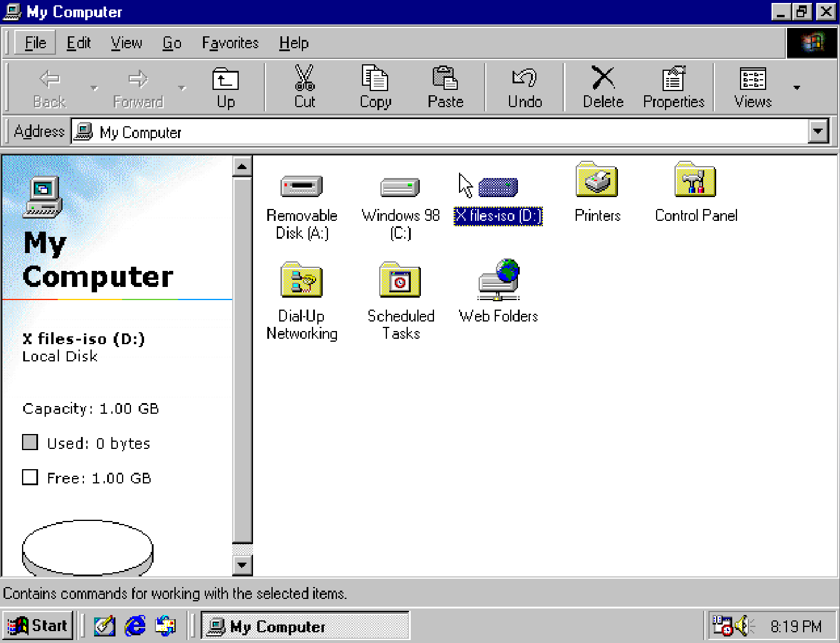Select the X files-iso (D:) drive icon
This screenshot has width=840, height=643.
(498, 187)
